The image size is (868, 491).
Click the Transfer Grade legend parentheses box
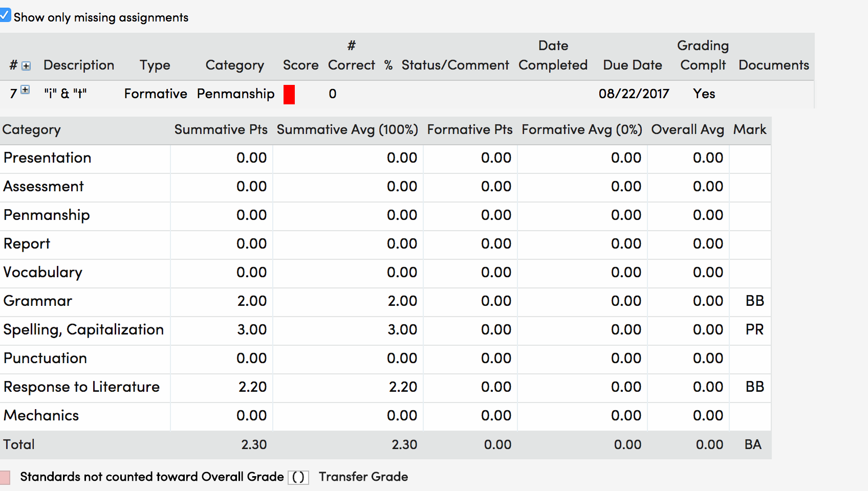298,477
